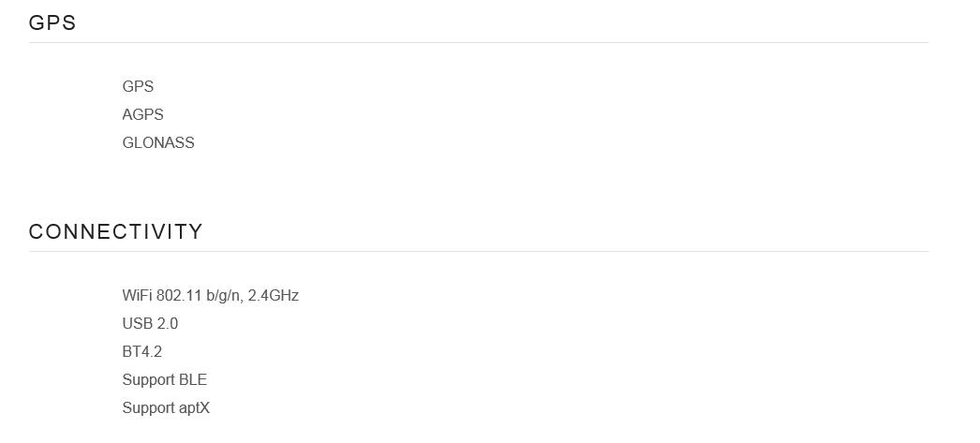Screen dimensions: 980x443
Task: Select the GPS entry under the GPS heading
Action: tap(138, 86)
